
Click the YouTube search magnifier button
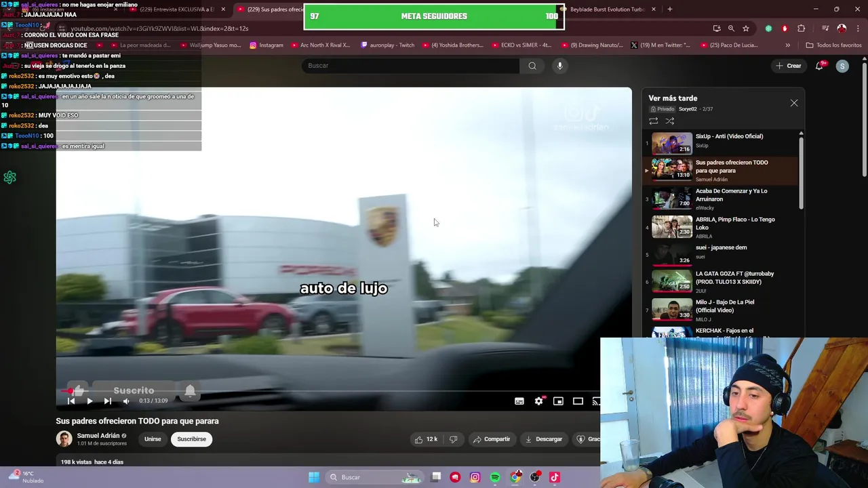click(532, 66)
